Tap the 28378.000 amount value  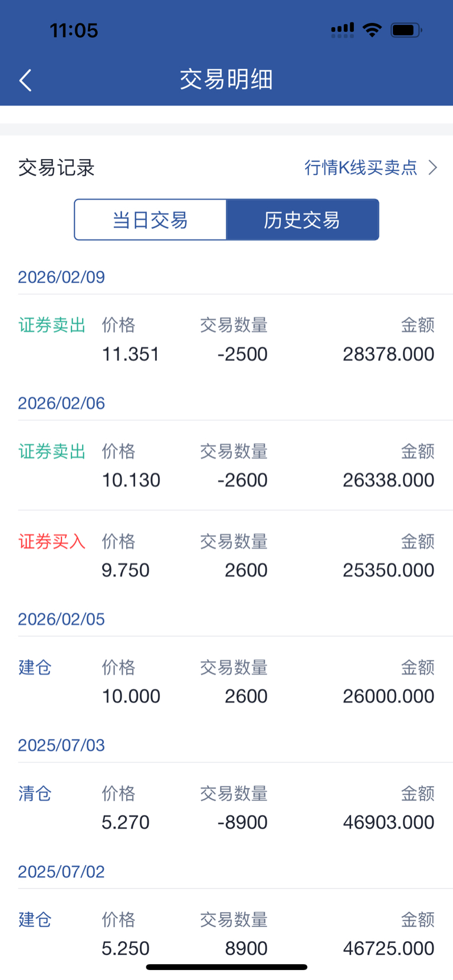pos(388,354)
